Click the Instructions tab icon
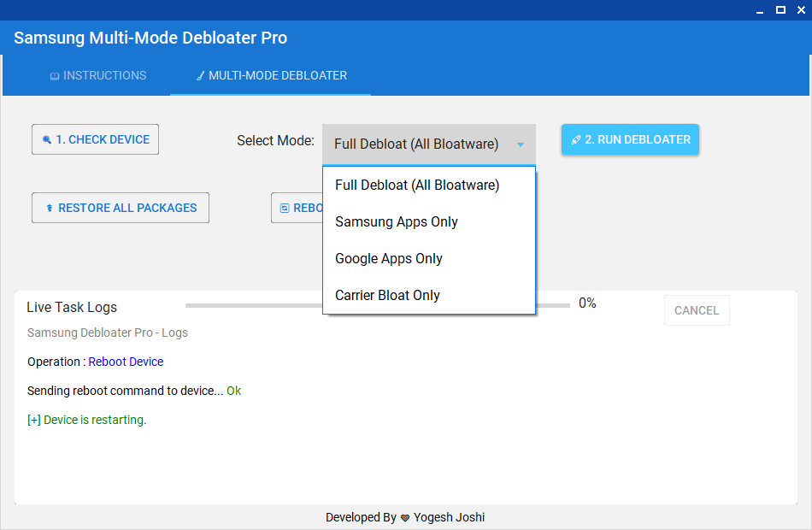The image size is (812, 530). click(55, 76)
